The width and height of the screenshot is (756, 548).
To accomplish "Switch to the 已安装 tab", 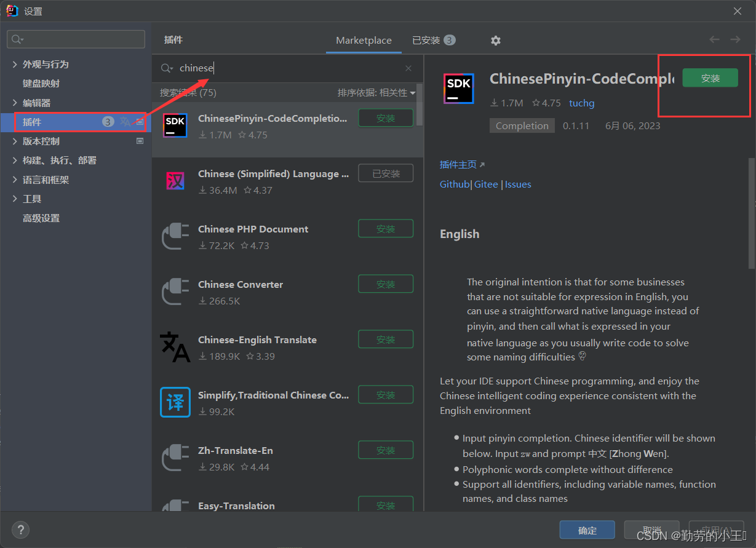I will [433, 40].
